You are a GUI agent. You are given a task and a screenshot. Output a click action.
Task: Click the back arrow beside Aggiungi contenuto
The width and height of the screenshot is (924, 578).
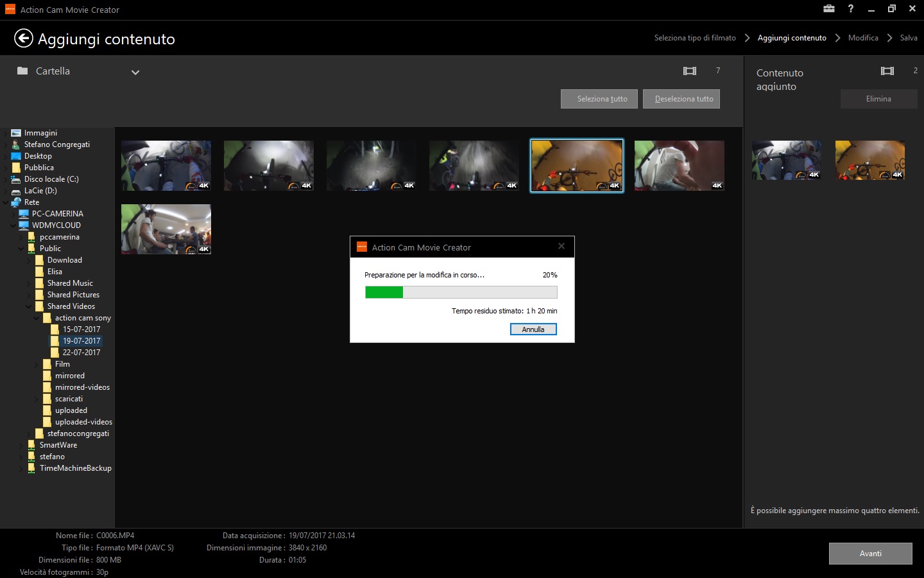24,39
